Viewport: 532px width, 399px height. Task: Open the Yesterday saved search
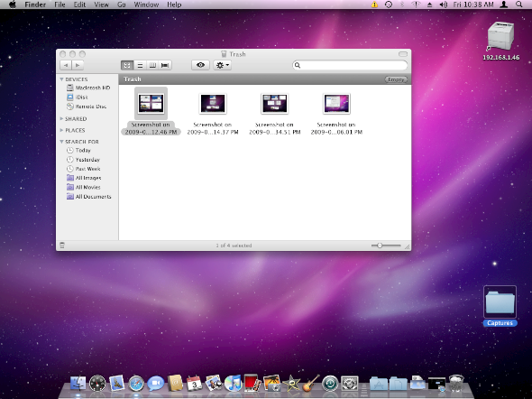point(83,159)
